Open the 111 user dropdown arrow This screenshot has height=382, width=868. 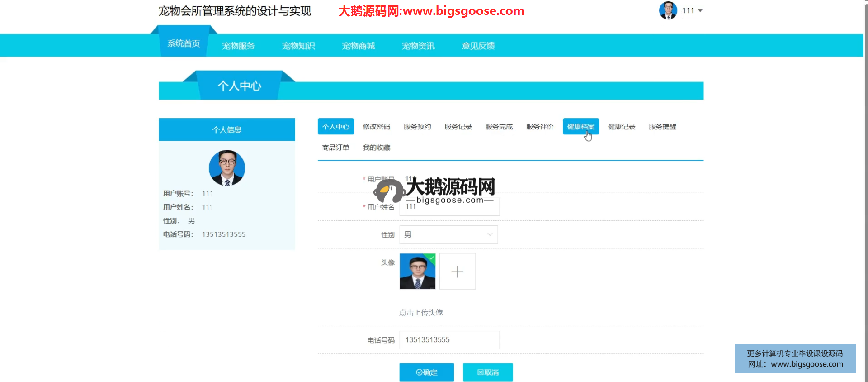700,10
